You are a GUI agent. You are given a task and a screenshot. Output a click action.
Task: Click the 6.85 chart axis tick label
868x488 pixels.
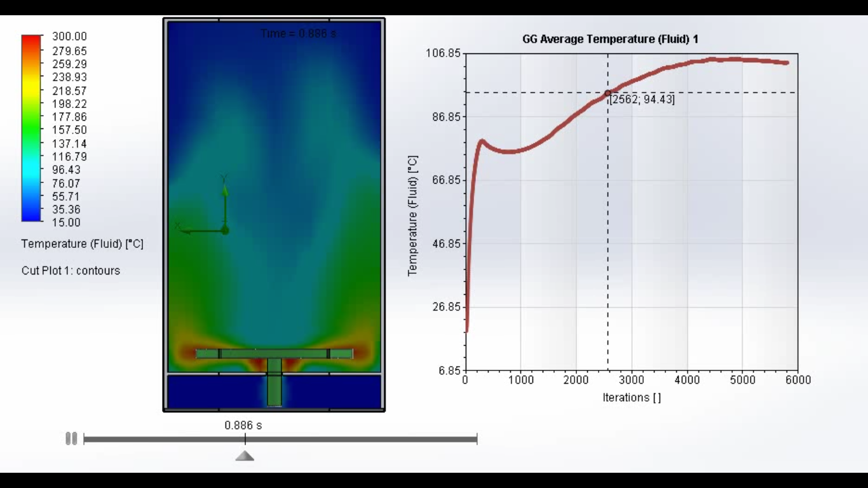pyautogui.click(x=449, y=371)
